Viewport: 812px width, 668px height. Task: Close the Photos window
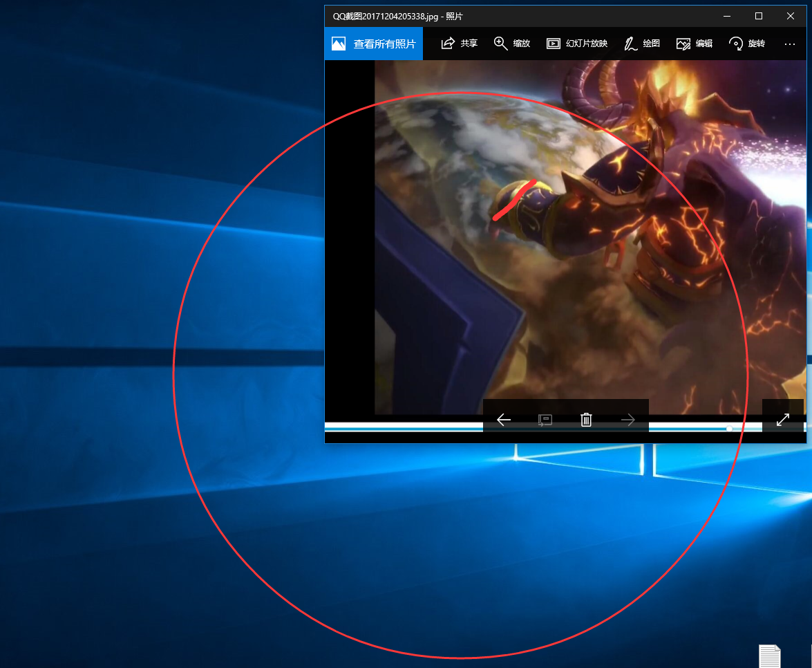[x=791, y=16]
